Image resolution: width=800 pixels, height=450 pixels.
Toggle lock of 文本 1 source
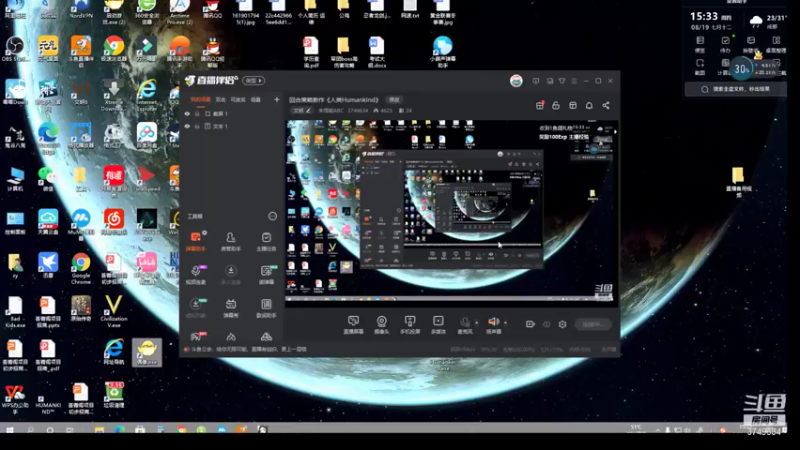pyautogui.click(x=197, y=126)
